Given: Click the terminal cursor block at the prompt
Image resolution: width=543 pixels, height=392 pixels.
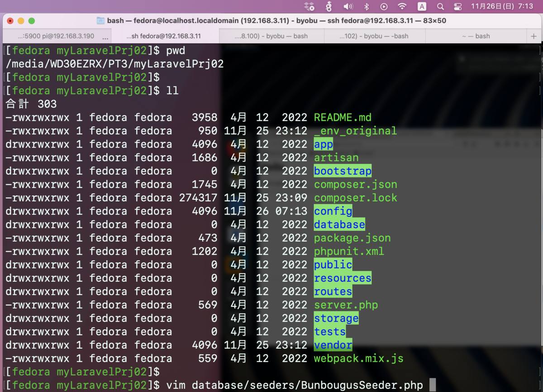Looking at the screenshot, I should point(433,385).
